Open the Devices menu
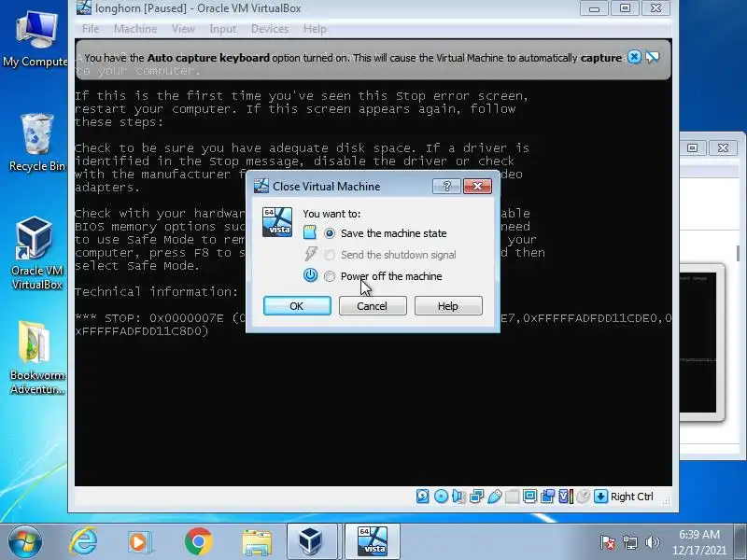 coord(270,29)
